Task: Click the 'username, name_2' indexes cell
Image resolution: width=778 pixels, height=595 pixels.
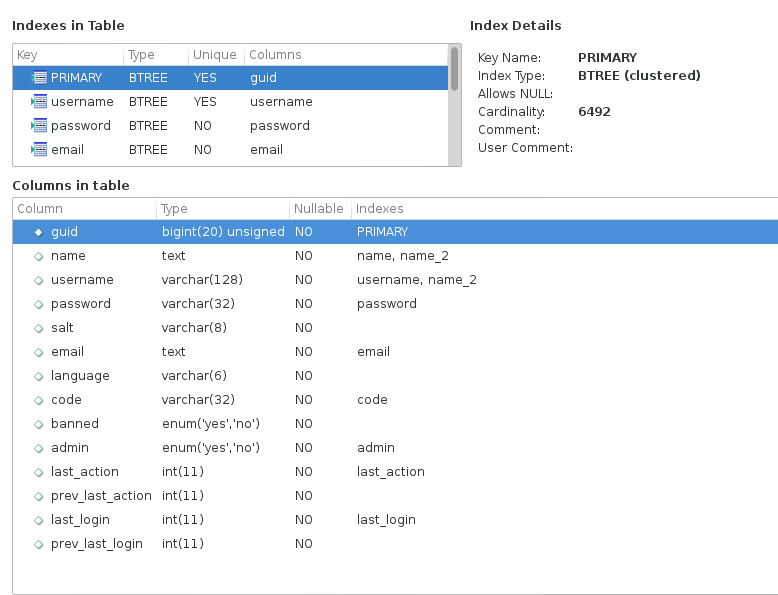Action: pos(417,280)
